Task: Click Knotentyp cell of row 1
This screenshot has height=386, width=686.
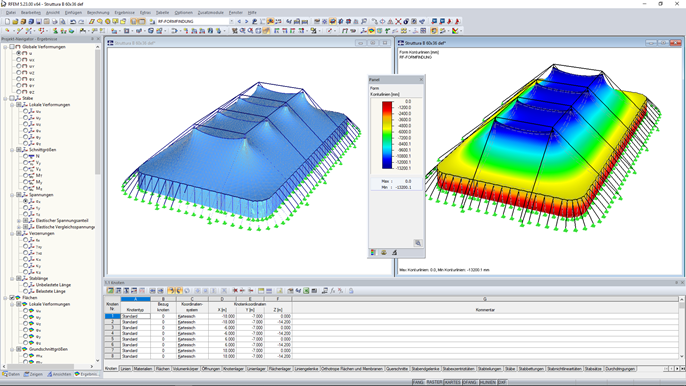Action: [135, 316]
